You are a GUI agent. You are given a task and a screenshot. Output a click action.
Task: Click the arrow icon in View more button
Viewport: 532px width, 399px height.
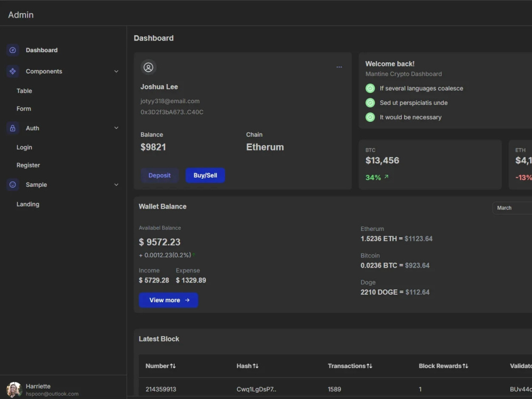[187, 300]
